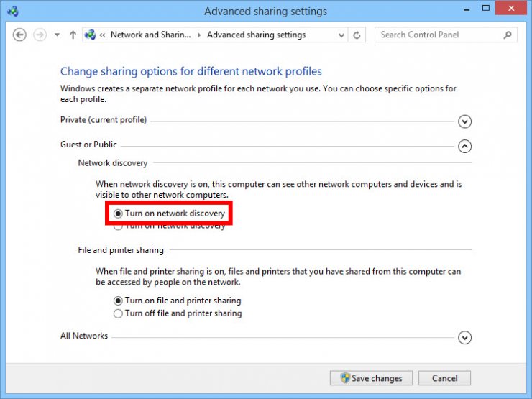Click the heading Change sharing options for different network profiles
The image size is (532, 399).
coord(191,71)
